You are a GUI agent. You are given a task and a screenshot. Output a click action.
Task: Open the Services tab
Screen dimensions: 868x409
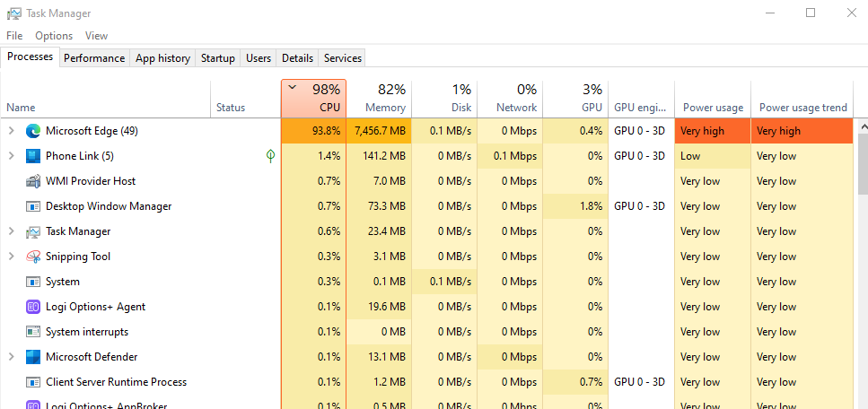click(343, 58)
